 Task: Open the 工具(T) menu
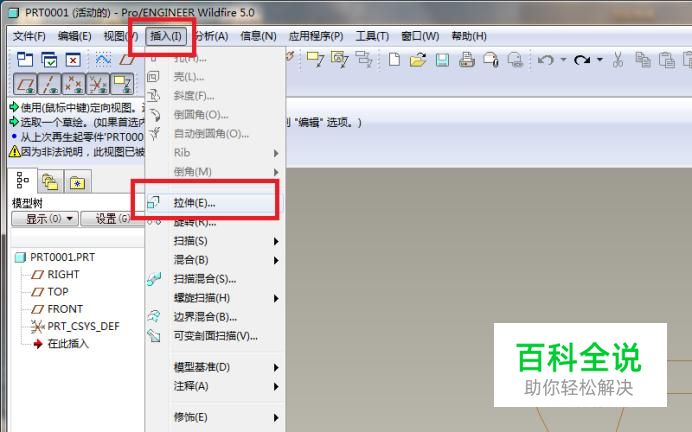tap(372, 36)
